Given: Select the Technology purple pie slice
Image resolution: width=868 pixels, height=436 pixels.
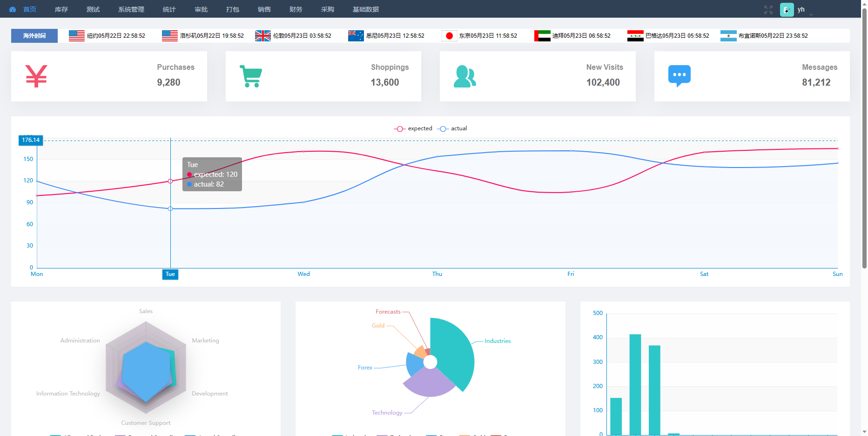Looking at the screenshot, I should click(x=429, y=383).
